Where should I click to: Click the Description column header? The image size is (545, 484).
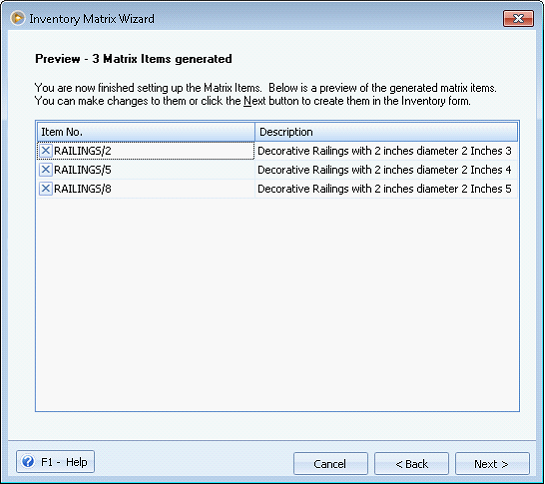point(386,132)
